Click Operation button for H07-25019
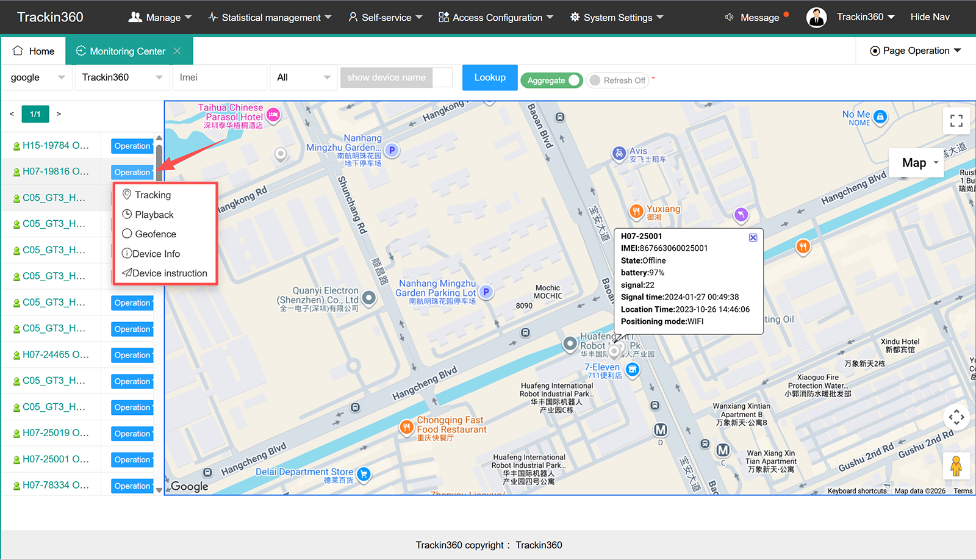Image resolution: width=976 pixels, height=560 pixels. tap(132, 434)
